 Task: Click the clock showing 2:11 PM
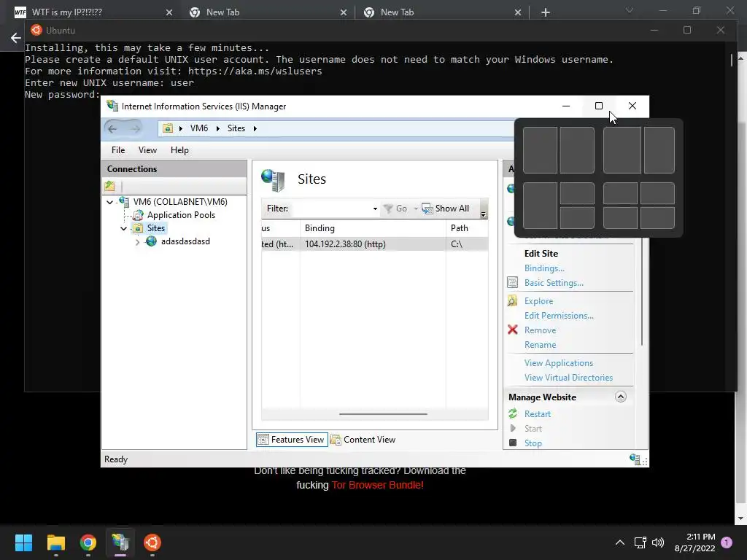[695, 542]
